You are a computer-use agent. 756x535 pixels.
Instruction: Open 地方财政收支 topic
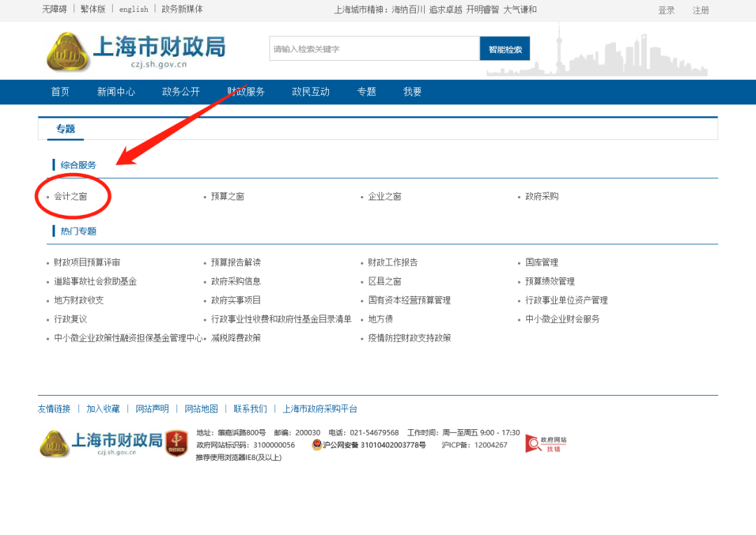coord(78,300)
